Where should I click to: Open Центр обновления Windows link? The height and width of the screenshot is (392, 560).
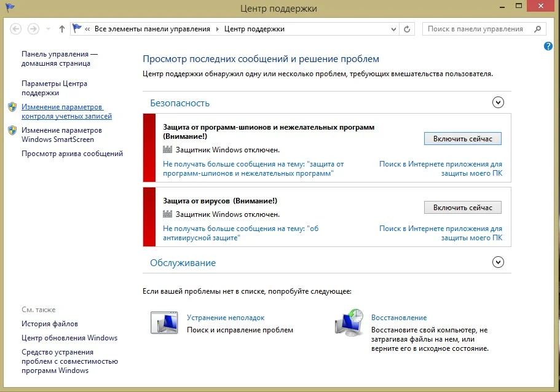[69, 338]
